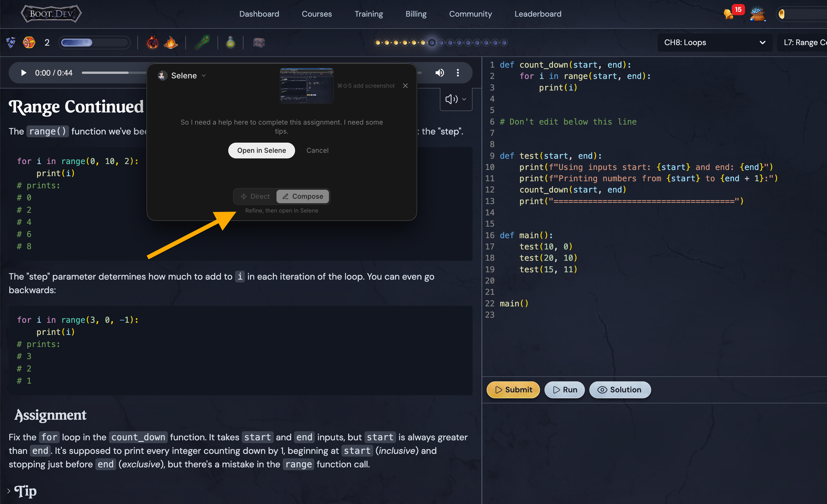View the Leaderboard
This screenshot has height=504, width=827.
pyautogui.click(x=538, y=14)
